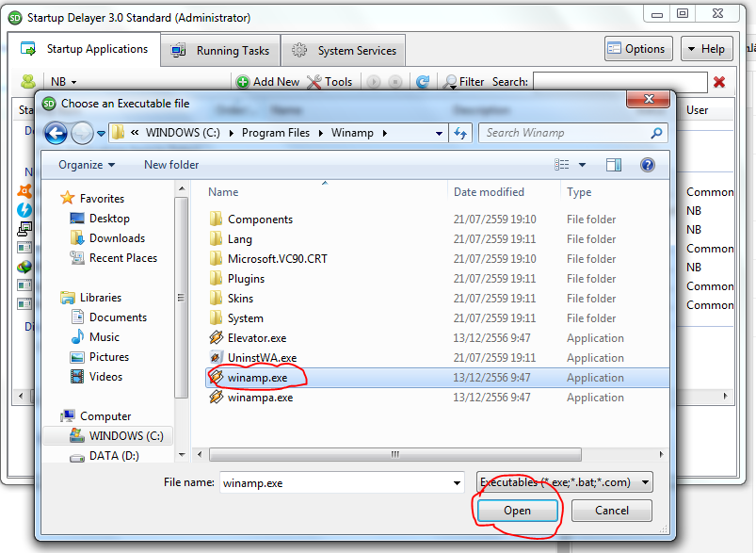
Task: Click the search magnifier in Search Winamp box
Action: click(656, 133)
